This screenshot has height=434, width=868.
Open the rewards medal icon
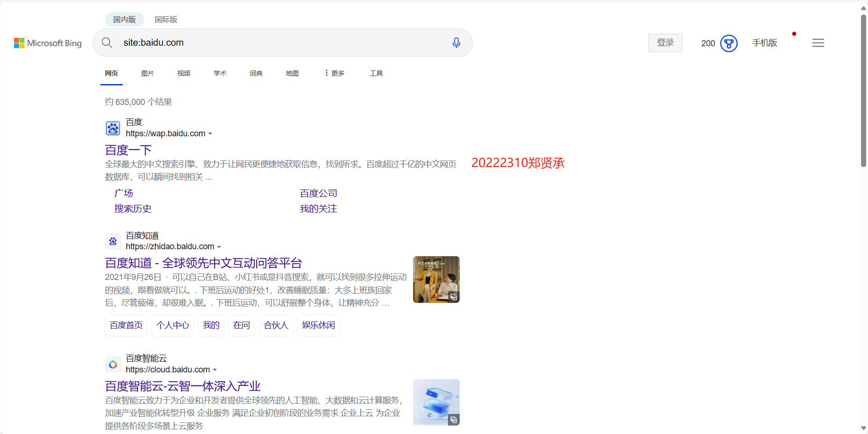[x=728, y=43]
